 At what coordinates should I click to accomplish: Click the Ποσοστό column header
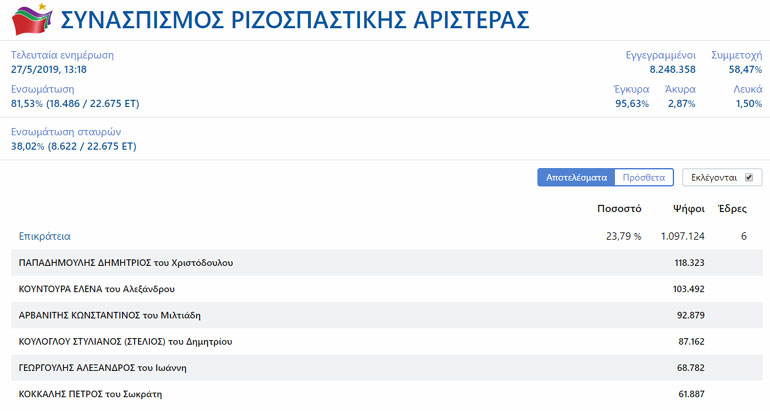pyautogui.click(x=618, y=210)
